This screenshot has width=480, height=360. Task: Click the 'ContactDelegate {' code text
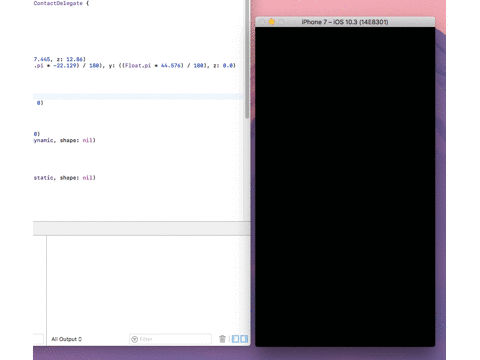[61, 3]
